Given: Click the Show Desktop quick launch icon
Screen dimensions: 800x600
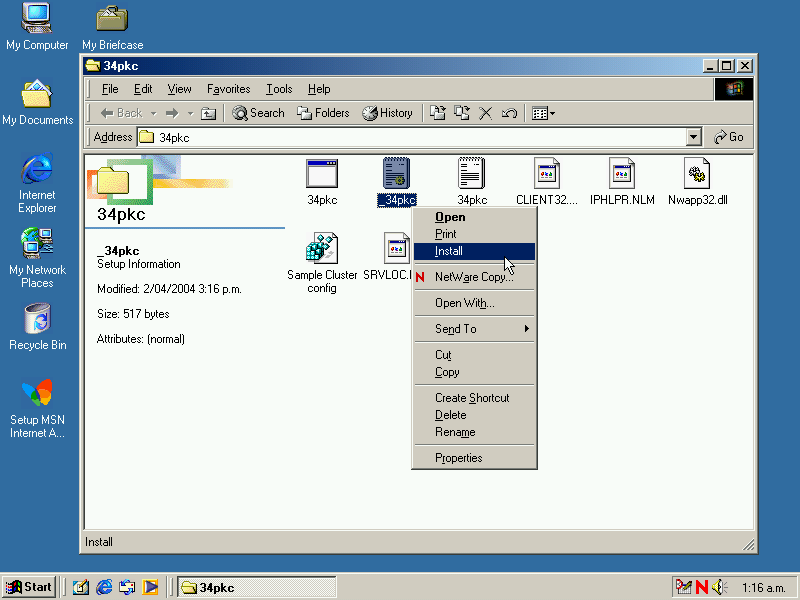Looking at the screenshot, I should [x=81, y=587].
